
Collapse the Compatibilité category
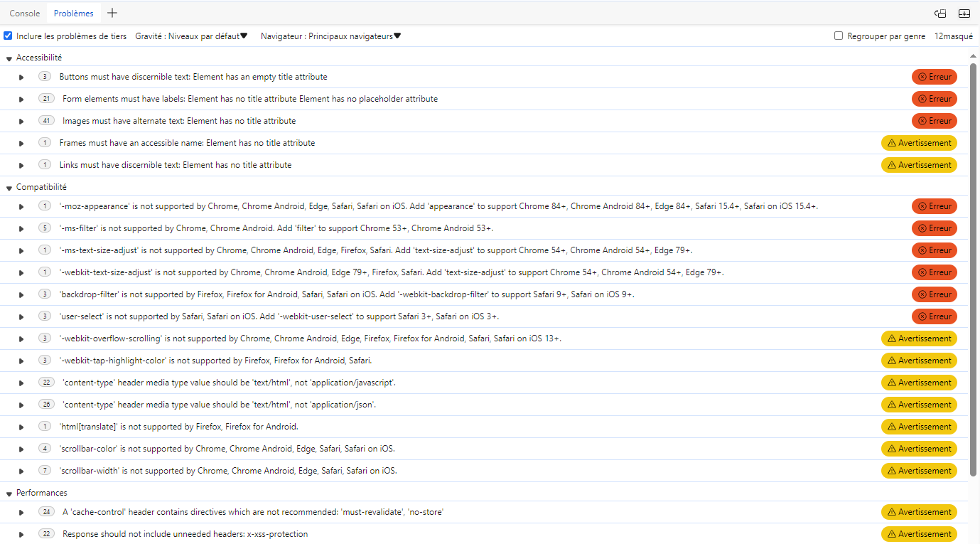[9, 188]
